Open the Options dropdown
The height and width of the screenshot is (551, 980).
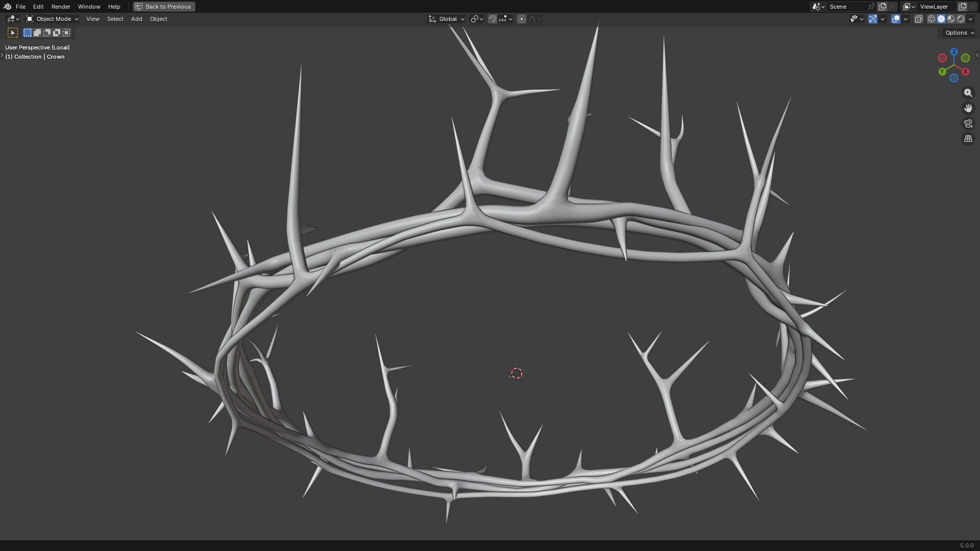(959, 33)
